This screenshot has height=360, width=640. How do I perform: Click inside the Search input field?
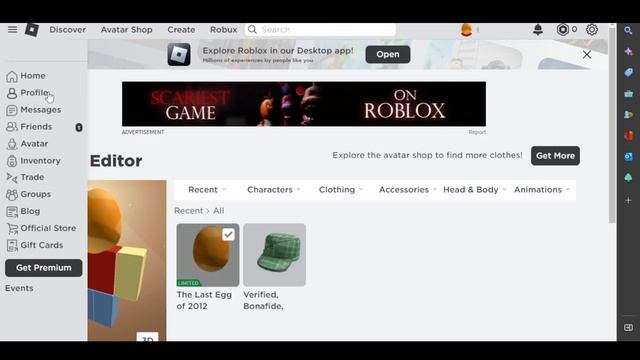(320, 29)
